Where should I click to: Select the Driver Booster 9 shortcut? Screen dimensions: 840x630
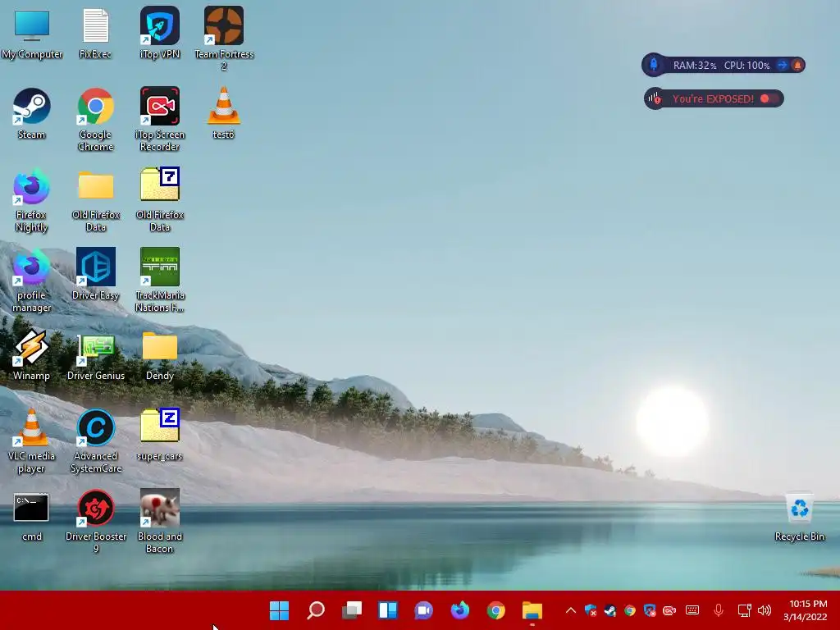(x=96, y=522)
